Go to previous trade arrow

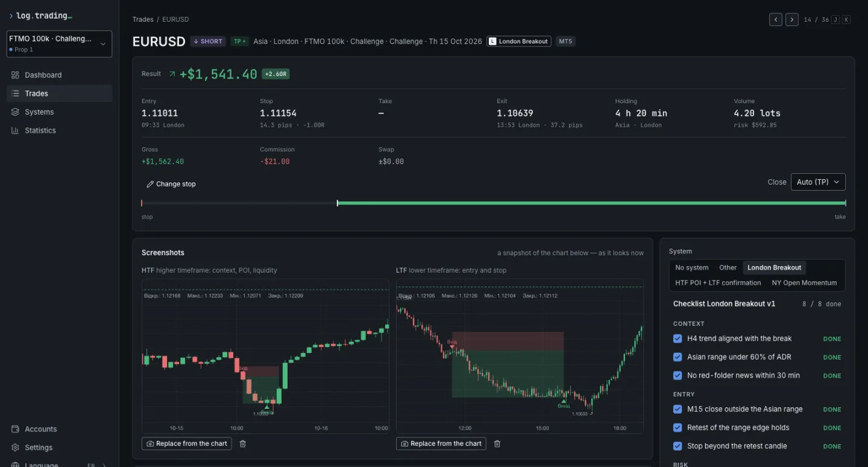776,20
